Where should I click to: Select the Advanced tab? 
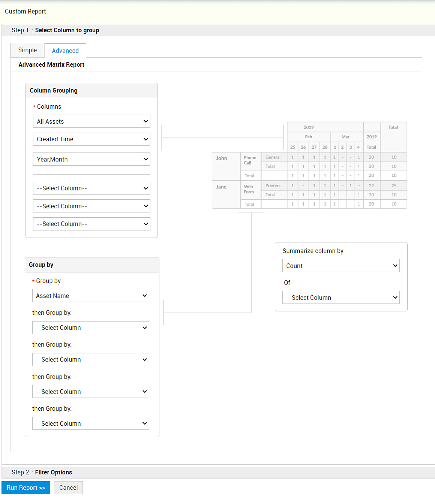coord(65,51)
